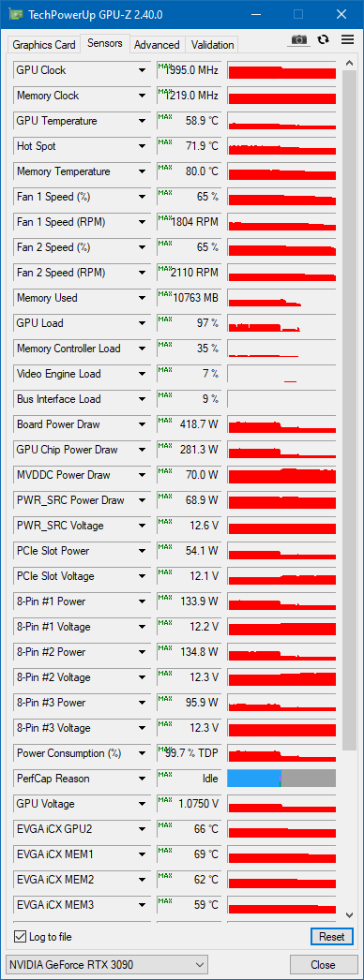The width and height of the screenshot is (364, 980).
Task: Click the Close button at the bottom
Action: coord(323,964)
